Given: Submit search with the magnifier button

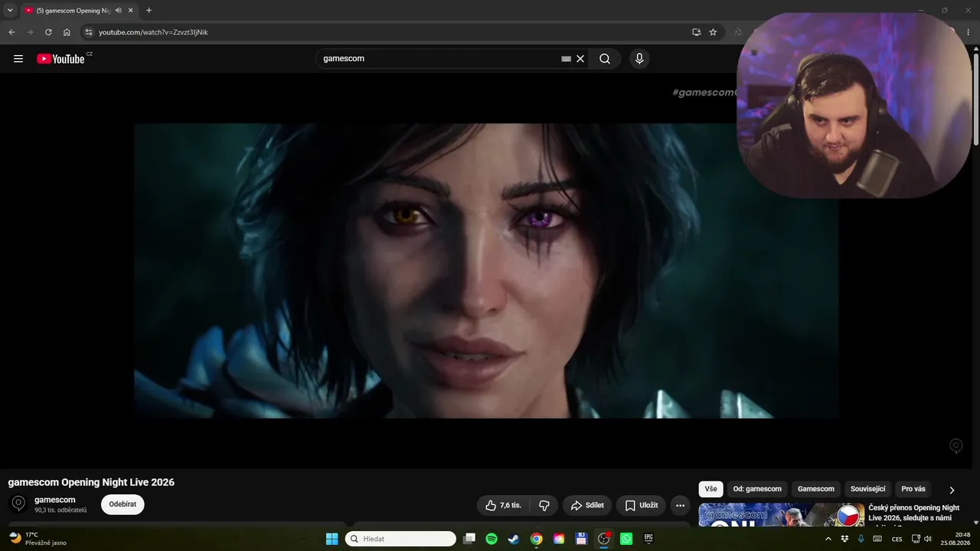Looking at the screenshot, I should 605,59.
